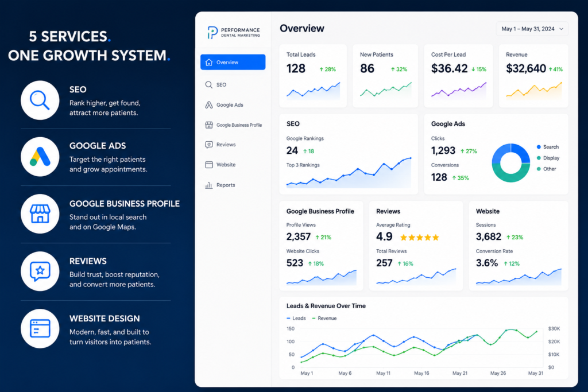The height and width of the screenshot is (392, 588).
Task: Open the May 1 – May 31, 2024 dropdown
Action: point(532,29)
